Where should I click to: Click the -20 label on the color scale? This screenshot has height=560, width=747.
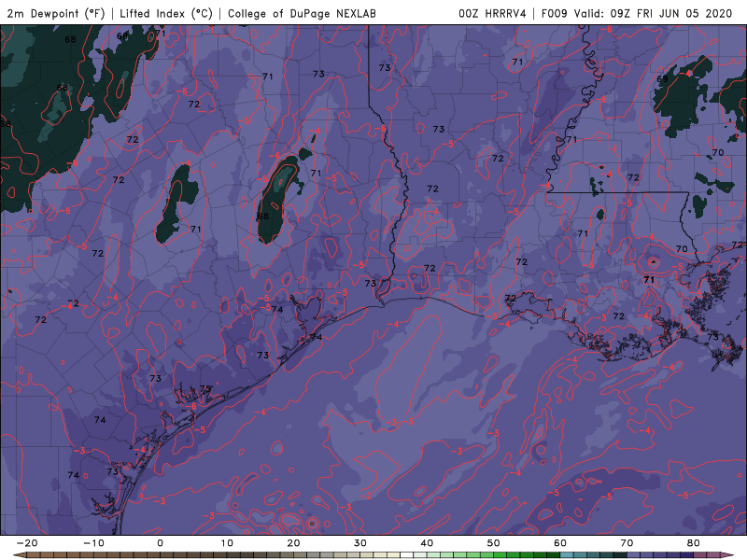(x=27, y=543)
